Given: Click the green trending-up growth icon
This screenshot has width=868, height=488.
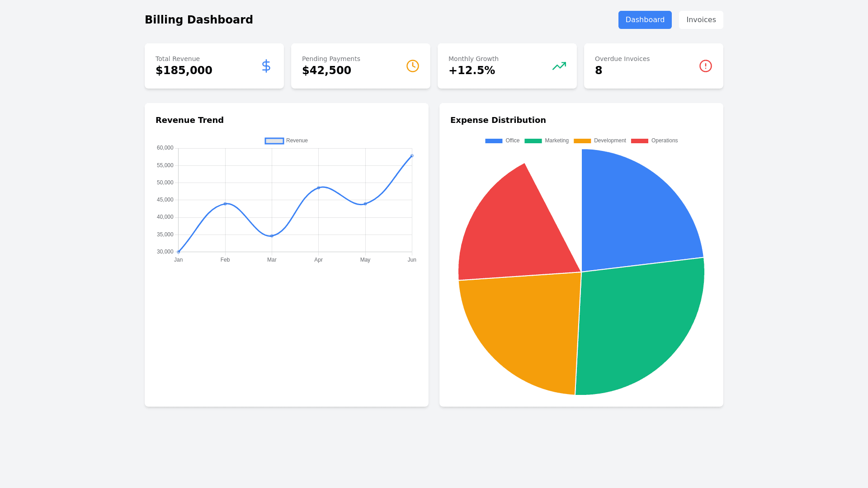Looking at the screenshot, I should coord(559,66).
